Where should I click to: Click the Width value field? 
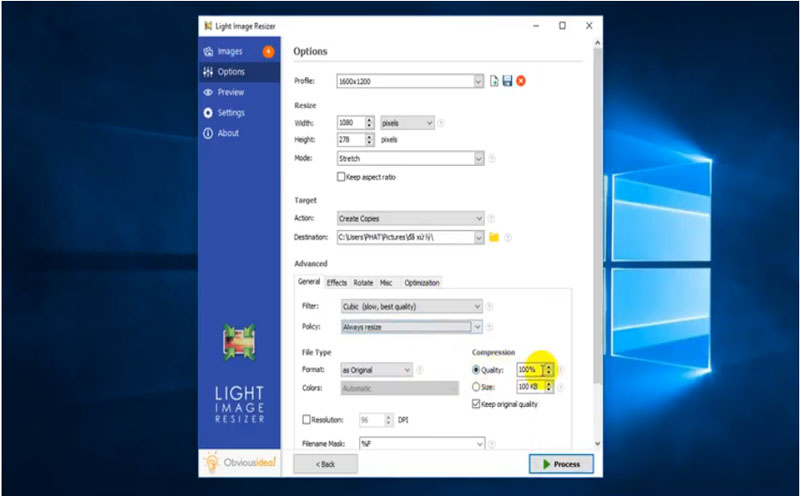pos(351,123)
